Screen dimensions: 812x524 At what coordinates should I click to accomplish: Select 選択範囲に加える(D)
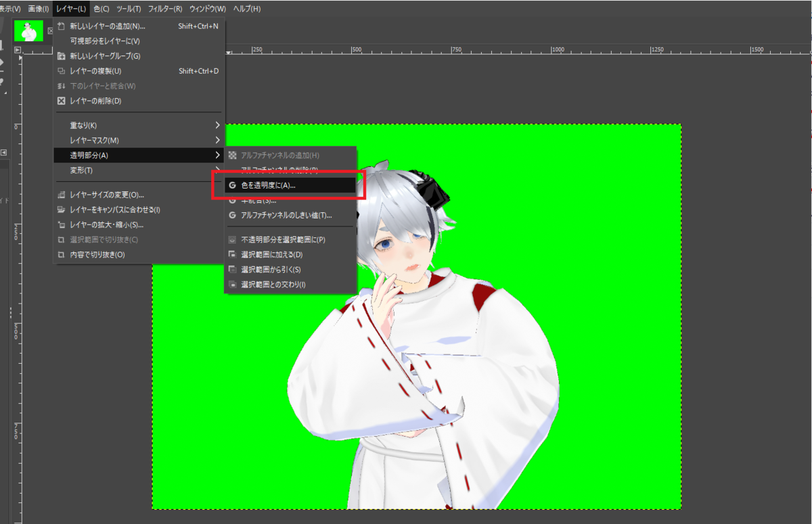290,254
